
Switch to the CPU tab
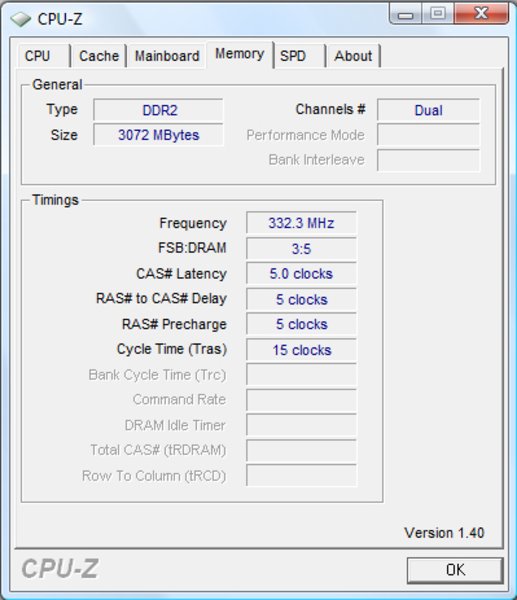click(x=44, y=56)
